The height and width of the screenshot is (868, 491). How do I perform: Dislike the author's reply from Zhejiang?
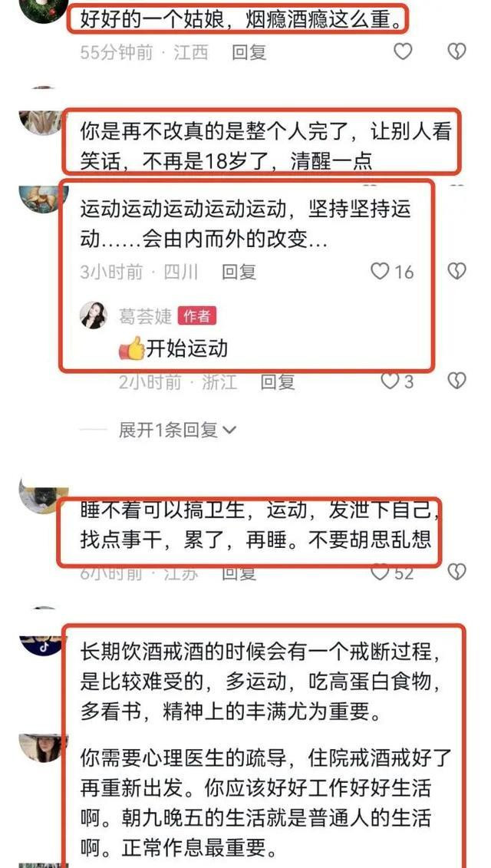tap(456, 381)
